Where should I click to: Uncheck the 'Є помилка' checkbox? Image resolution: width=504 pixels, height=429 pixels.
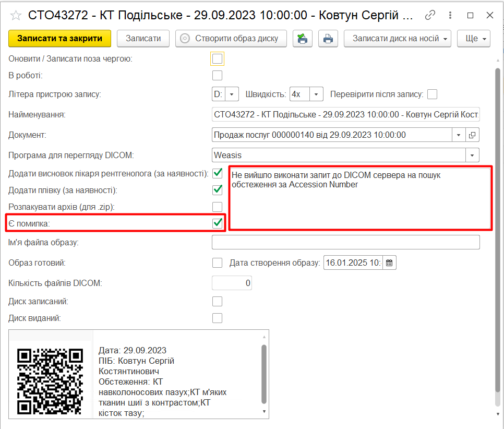pos(217,223)
